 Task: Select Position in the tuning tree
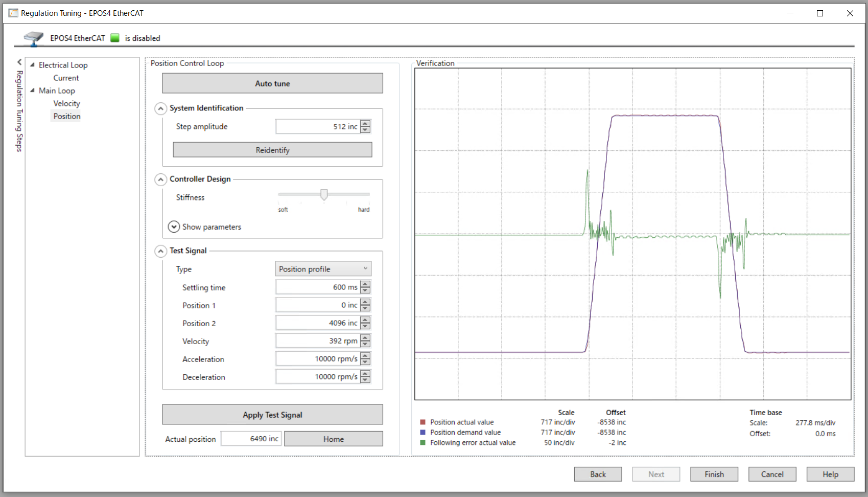click(x=67, y=116)
